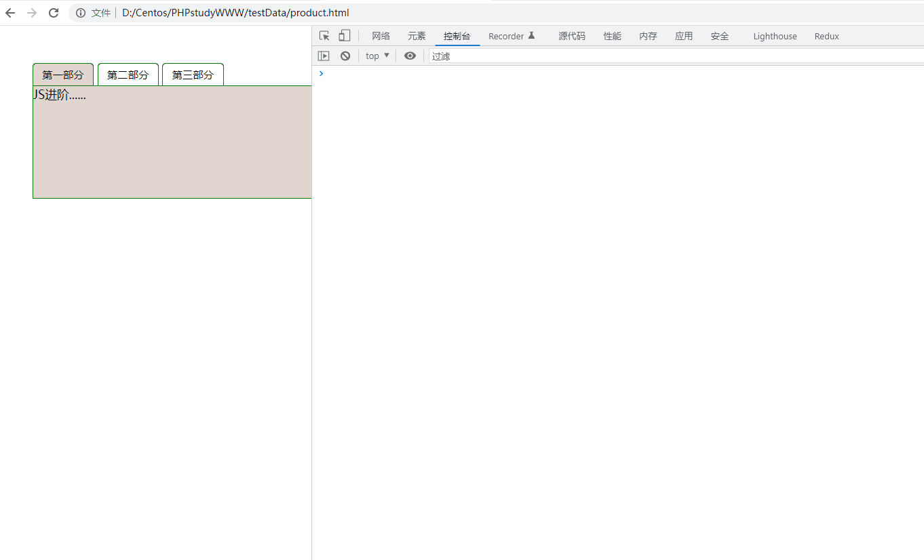Select the 第三部分 page tab
This screenshot has width=924, height=560.
pyautogui.click(x=193, y=75)
